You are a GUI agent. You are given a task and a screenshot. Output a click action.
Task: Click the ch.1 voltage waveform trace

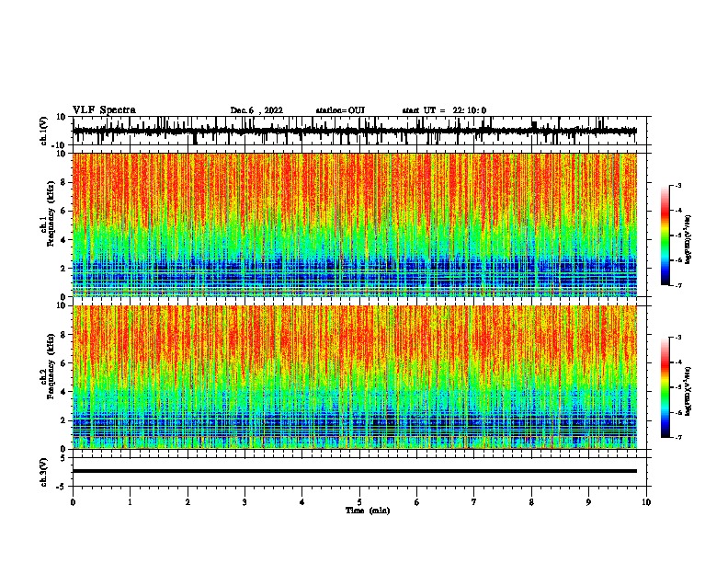(x=355, y=131)
